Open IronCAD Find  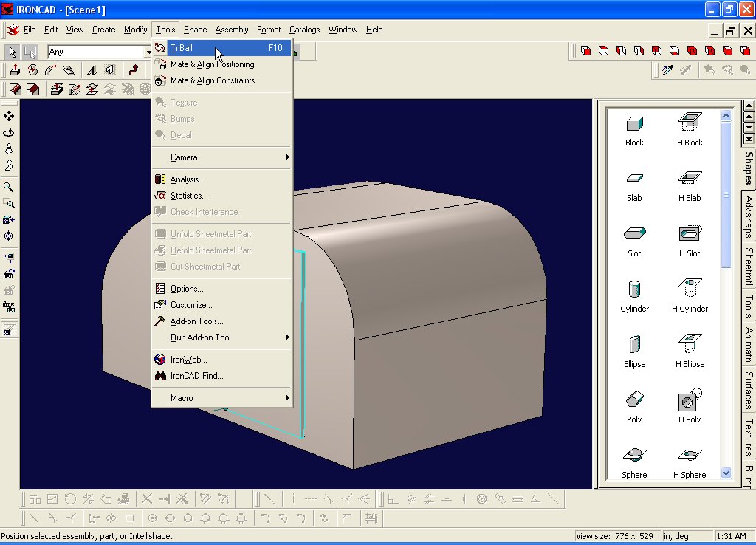[x=221, y=376]
